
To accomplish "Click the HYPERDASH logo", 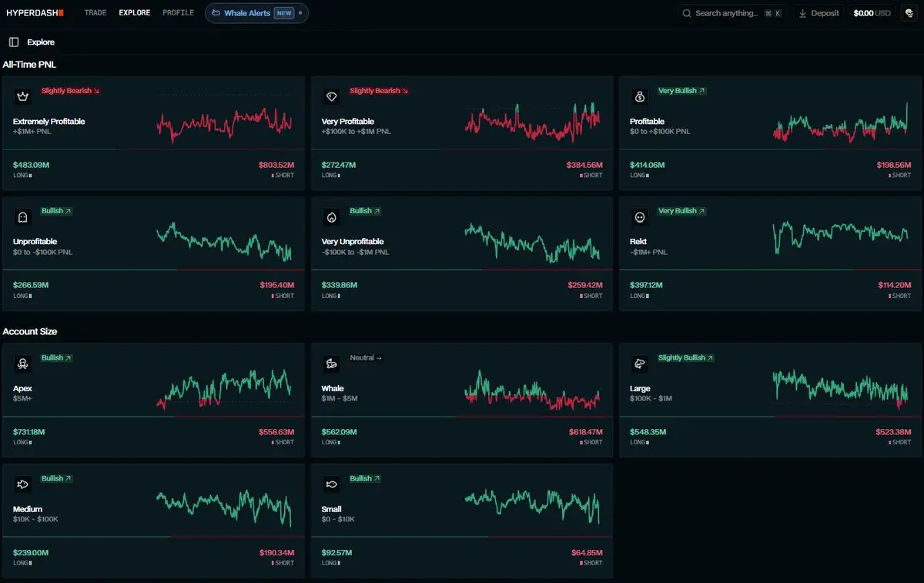I will coord(35,13).
